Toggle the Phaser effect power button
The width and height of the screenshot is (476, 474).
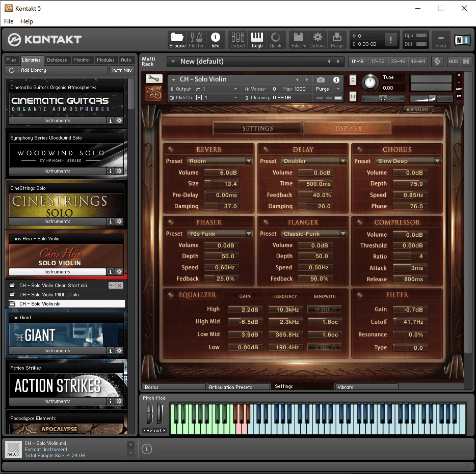pyautogui.click(x=170, y=222)
